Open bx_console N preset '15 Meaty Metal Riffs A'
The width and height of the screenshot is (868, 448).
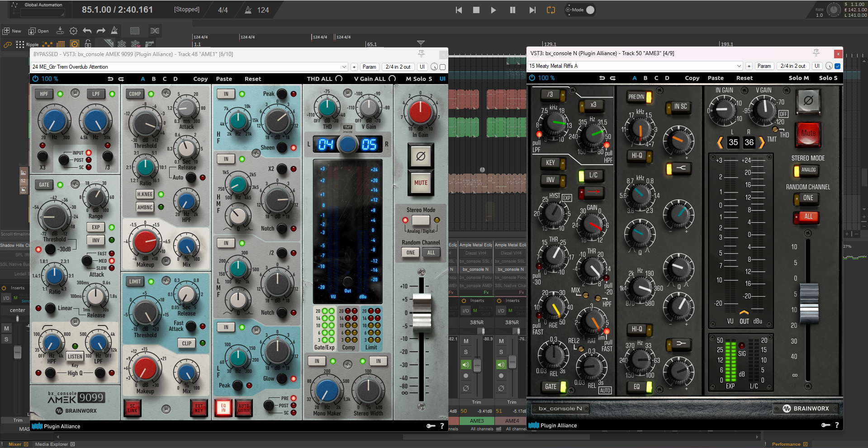point(636,66)
